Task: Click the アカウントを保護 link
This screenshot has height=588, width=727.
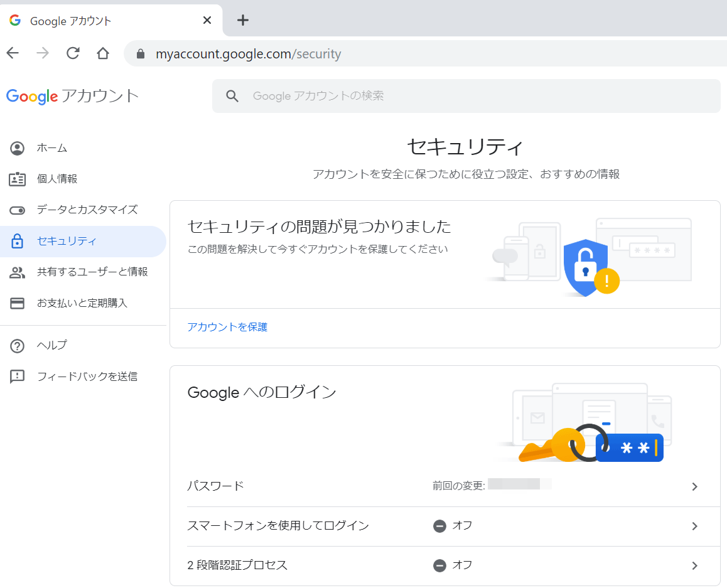Action: click(227, 327)
